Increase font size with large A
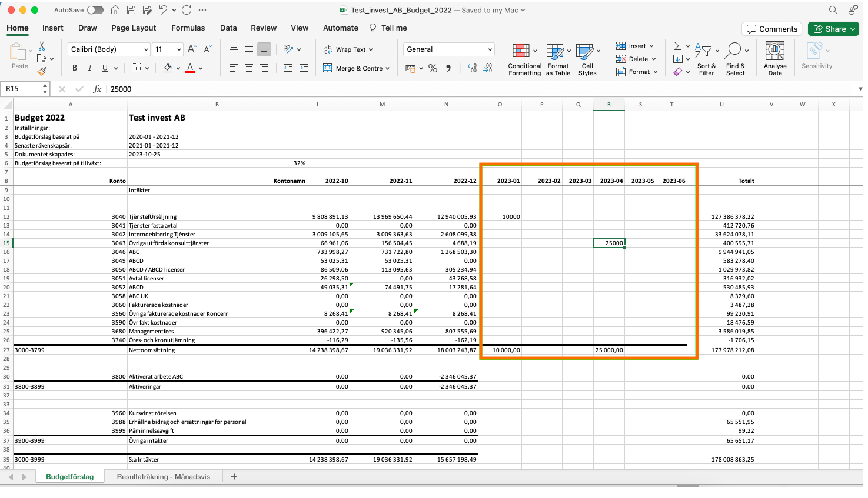Screen dimensions: 868x498 click(x=192, y=49)
